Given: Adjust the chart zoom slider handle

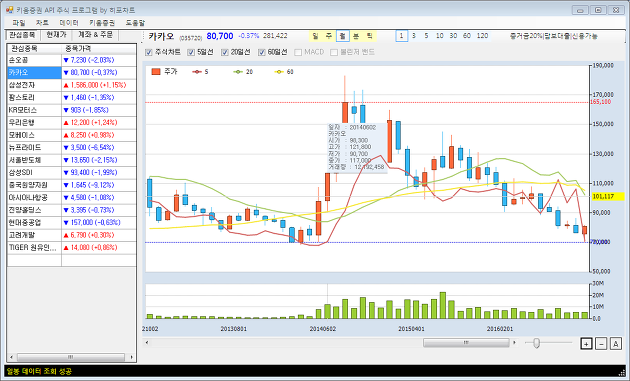Looking at the screenshot, I should click(536, 343).
